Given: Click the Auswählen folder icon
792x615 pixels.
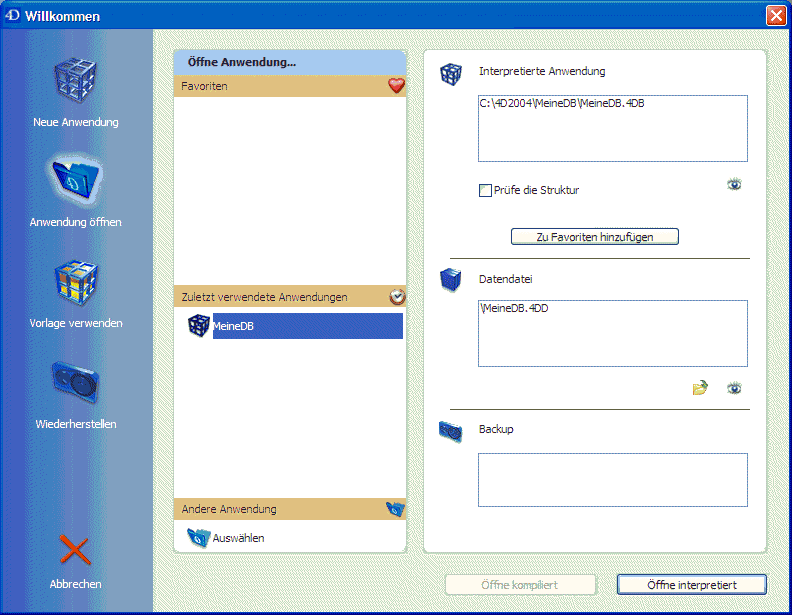Looking at the screenshot, I should pos(198,538).
